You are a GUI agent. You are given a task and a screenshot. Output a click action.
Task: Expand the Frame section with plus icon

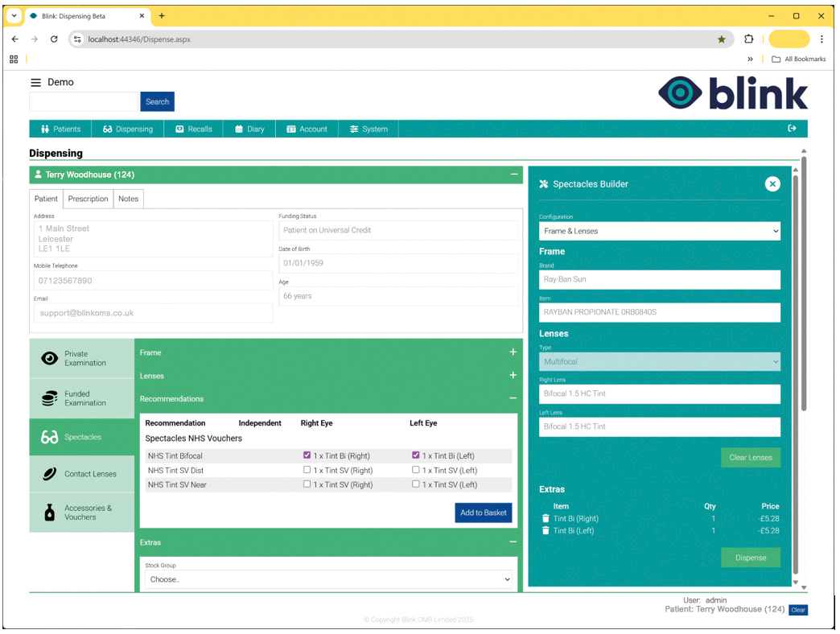[x=513, y=352]
